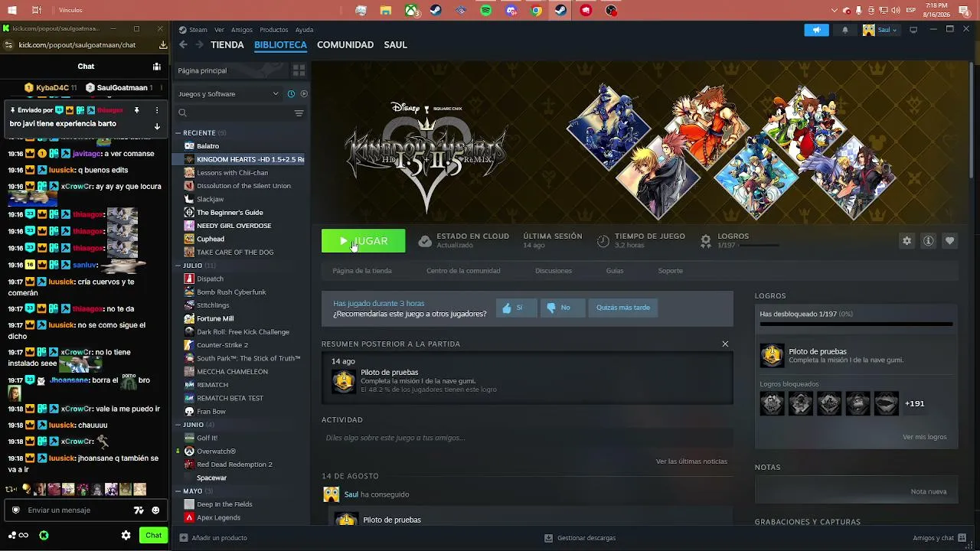Open the Ayuda menu
Image resolution: width=980 pixels, height=551 pixels.
click(304, 30)
